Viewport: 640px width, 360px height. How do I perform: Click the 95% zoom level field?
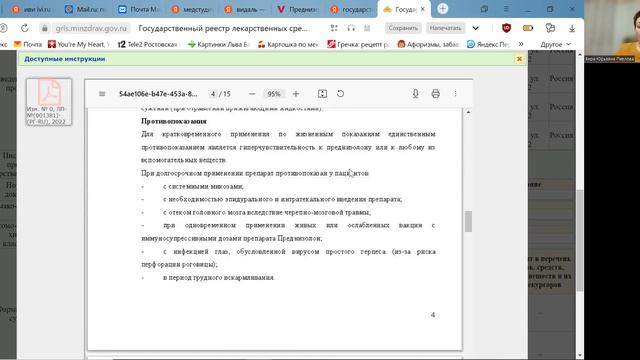pos(274,94)
